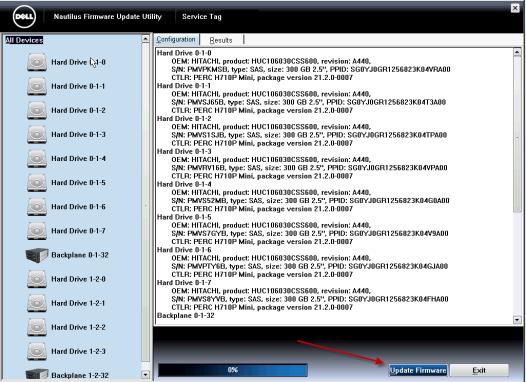This screenshot has width=526, height=382.
Task: Click 'Hard Drive 0-1-7' heading in configuration text
Action: [x=184, y=283]
